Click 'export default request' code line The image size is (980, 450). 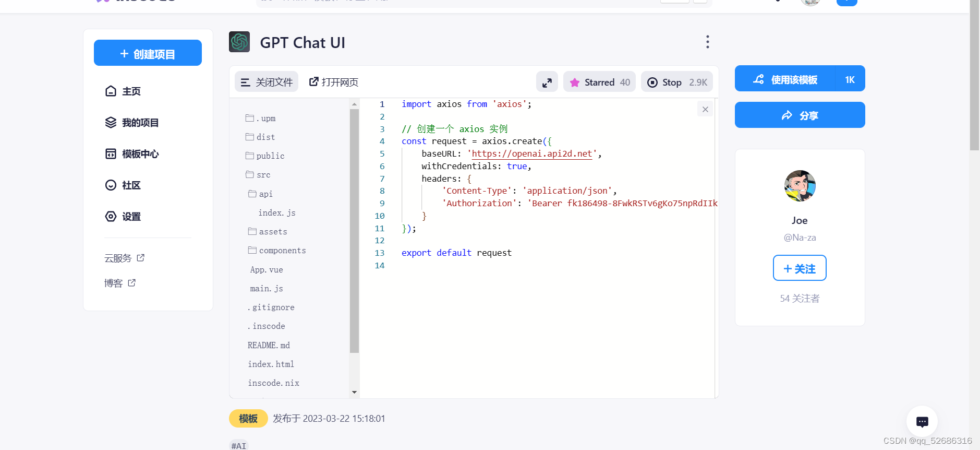(456, 253)
